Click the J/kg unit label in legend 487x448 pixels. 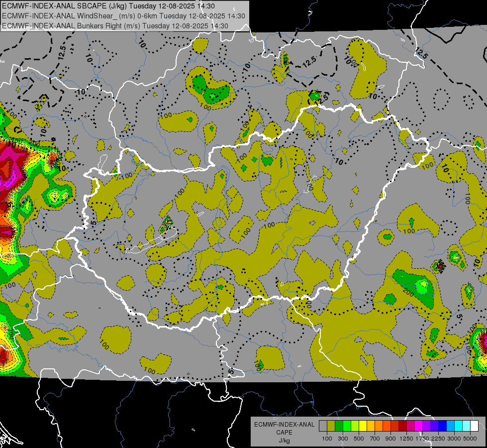point(284,441)
